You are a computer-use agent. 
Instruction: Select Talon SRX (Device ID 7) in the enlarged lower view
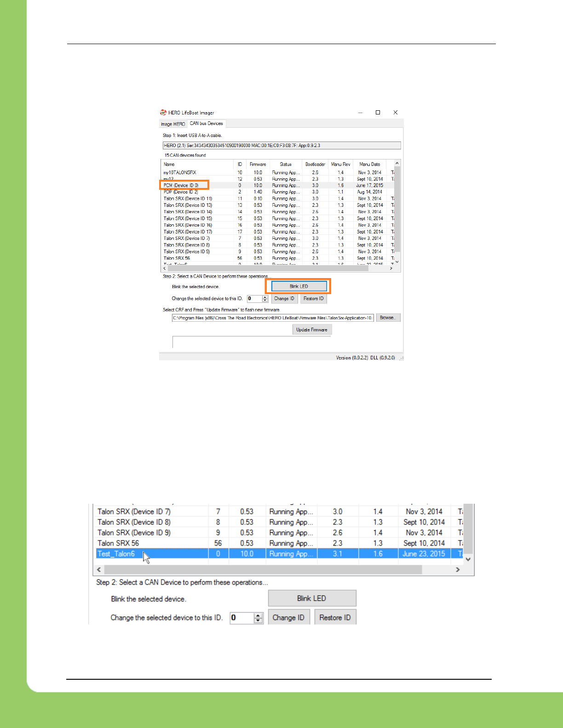click(x=280, y=512)
